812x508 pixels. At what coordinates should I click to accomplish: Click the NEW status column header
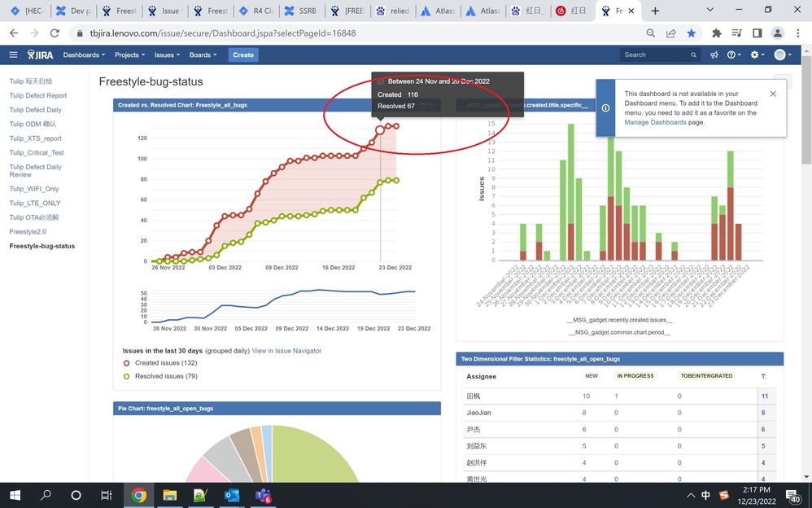point(592,376)
